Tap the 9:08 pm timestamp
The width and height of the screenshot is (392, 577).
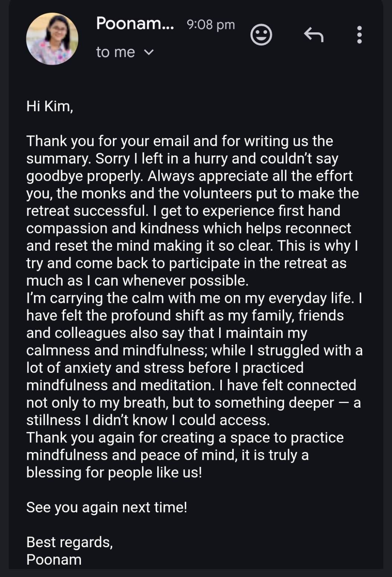point(211,25)
